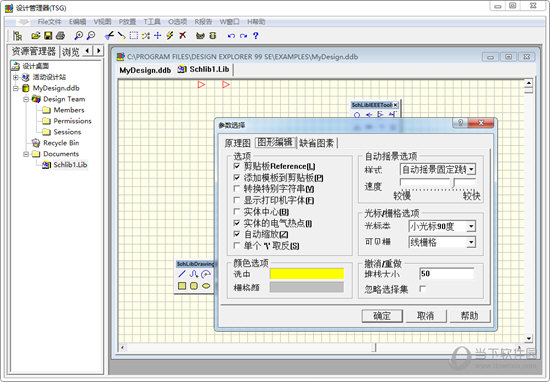
Task: Open the R报告 menu
Action: (x=203, y=22)
